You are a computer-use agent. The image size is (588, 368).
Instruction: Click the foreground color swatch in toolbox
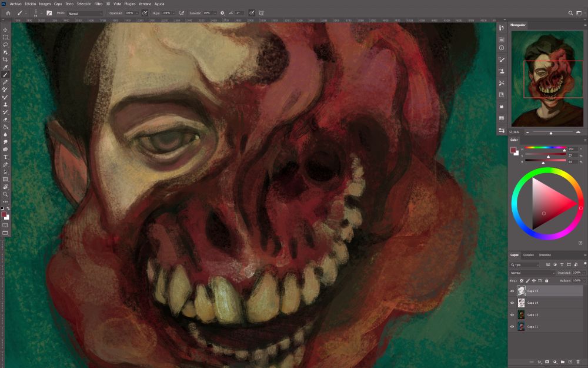coord(4,214)
